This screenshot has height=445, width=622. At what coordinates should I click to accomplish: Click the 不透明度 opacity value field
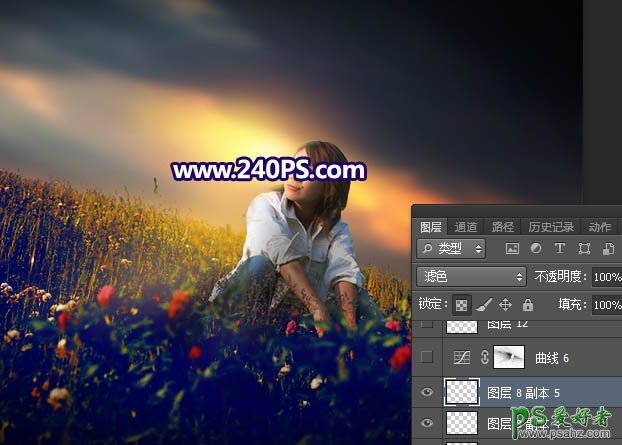606,276
